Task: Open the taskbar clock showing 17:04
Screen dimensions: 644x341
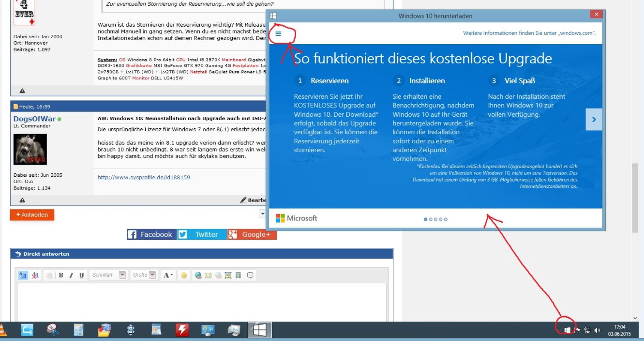Action: click(619, 330)
